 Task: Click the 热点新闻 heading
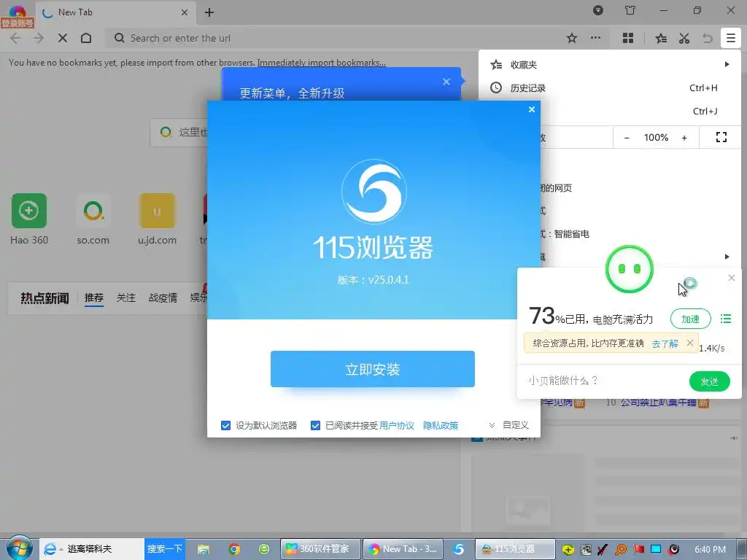44,298
